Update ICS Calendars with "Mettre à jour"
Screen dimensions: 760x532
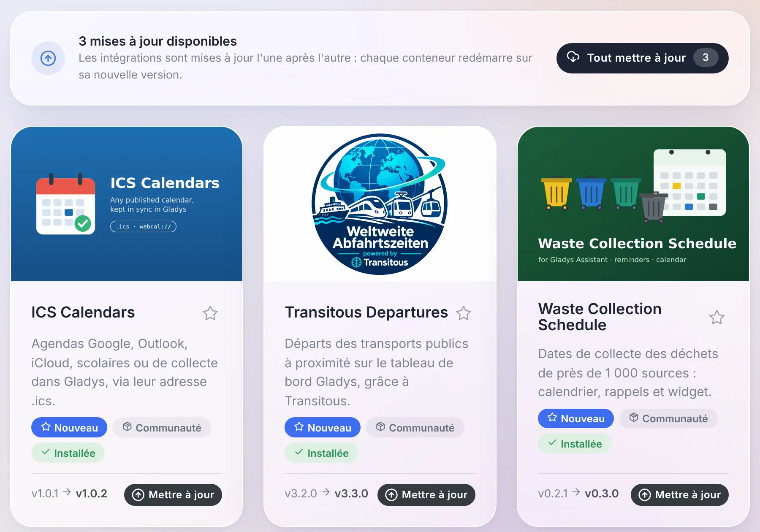click(173, 495)
